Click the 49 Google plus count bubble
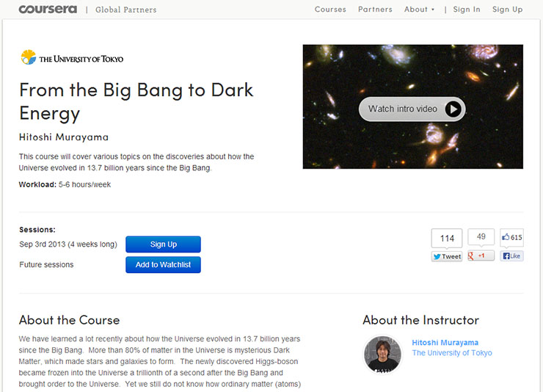 click(x=481, y=237)
